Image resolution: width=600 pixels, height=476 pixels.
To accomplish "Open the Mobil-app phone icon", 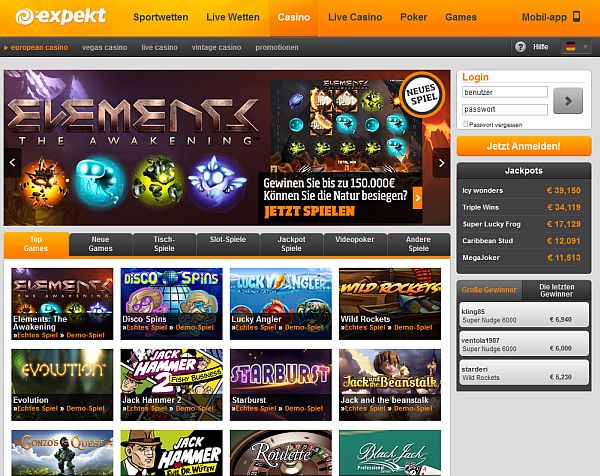I will 576,16.
